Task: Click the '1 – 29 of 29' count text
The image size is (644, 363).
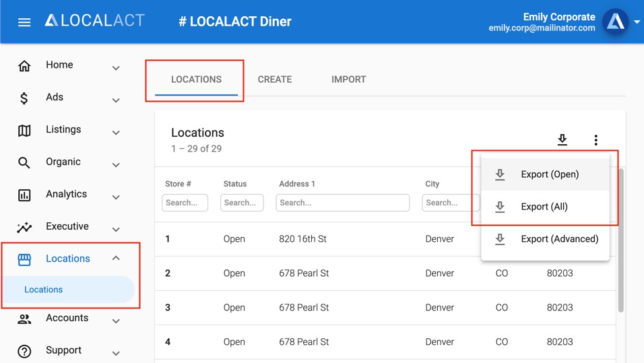Action: (196, 149)
